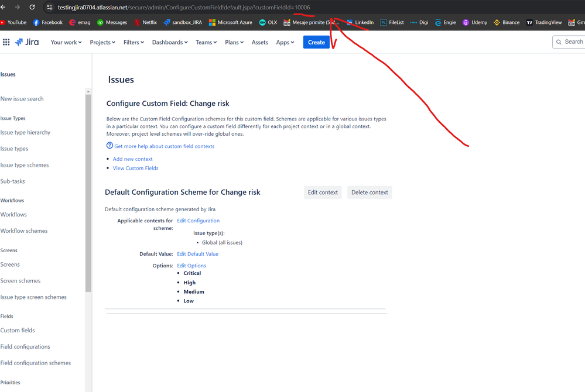Image resolution: width=585 pixels, height=392 pixels.
Task: Open the Udemy bookmark
Action: click(x=475, y=22)
